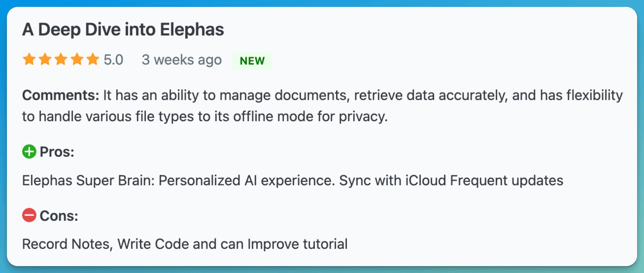This screenshot has width=644, height=273.
Task: Select the third star in the rating
Action: coord(61,59)
